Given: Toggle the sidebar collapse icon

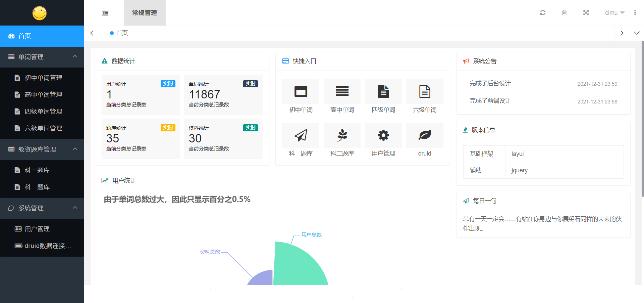Looking at the screenshot, I should pos(105,13).
